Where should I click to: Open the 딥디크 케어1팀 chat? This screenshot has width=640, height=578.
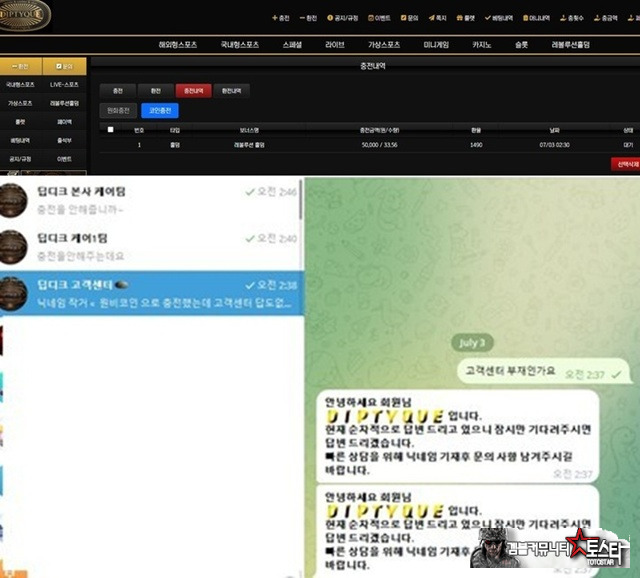(150, 247)
